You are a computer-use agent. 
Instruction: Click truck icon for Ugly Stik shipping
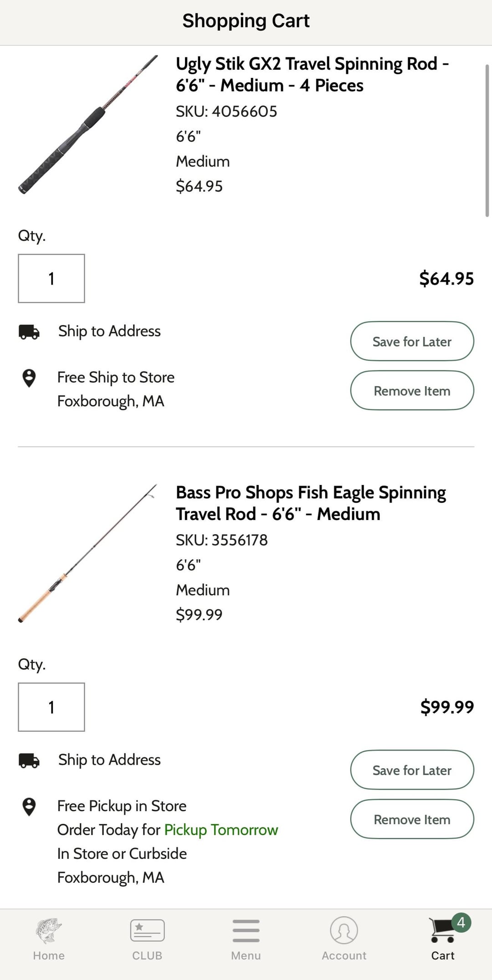(x=29, y=332)
